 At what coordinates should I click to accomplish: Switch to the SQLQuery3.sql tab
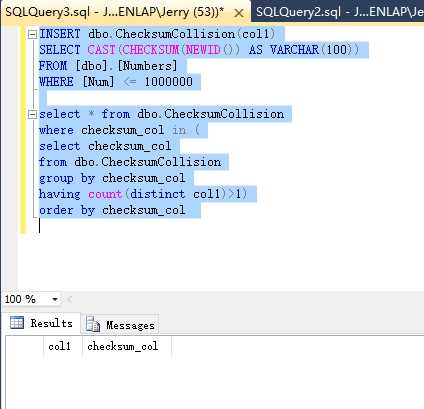(114, 12)
